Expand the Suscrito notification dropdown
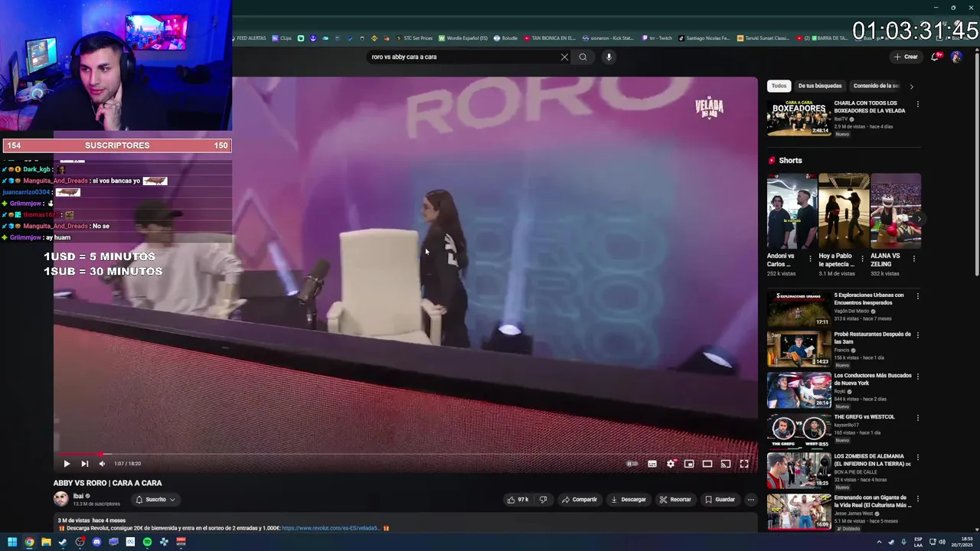Viewport: 980px width, 551px height. (x=155, y=500)
